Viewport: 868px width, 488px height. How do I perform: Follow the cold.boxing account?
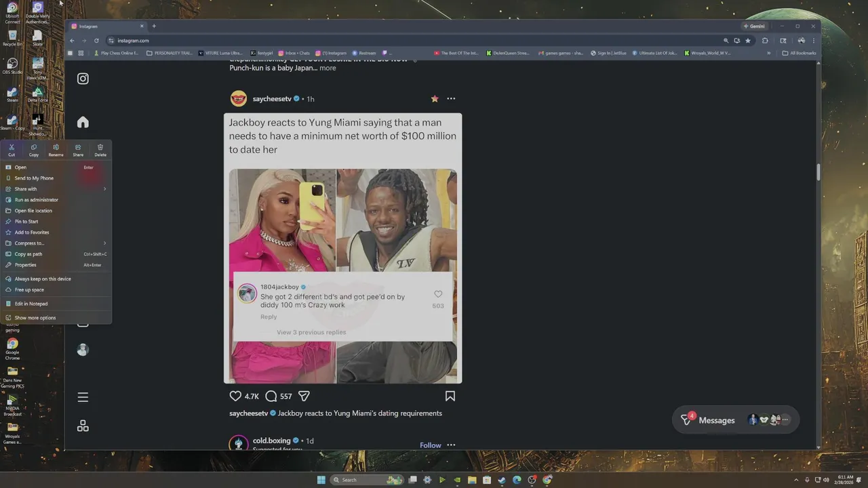pyautogui.click(x=431, y=445)
